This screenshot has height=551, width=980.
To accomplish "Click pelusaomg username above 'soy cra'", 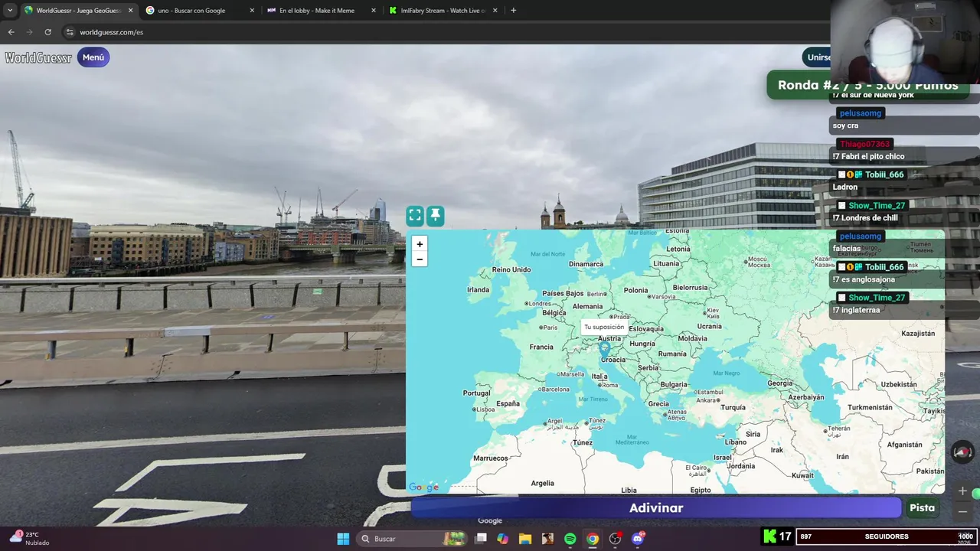I will point(860,113).
